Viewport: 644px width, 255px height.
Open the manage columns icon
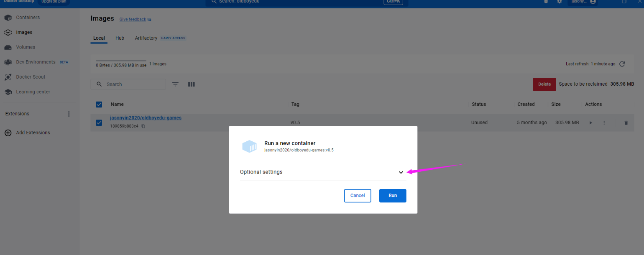(192, 84)
